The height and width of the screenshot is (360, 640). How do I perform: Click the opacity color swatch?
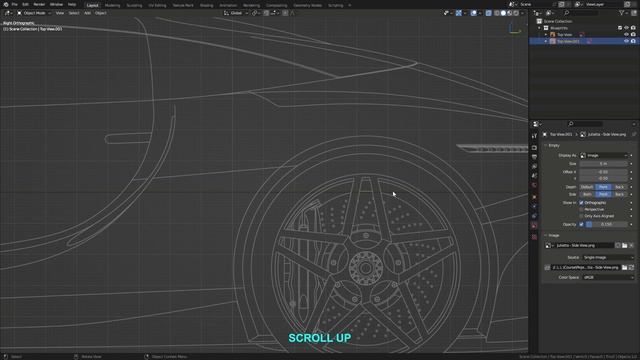(x=589, y=224)
